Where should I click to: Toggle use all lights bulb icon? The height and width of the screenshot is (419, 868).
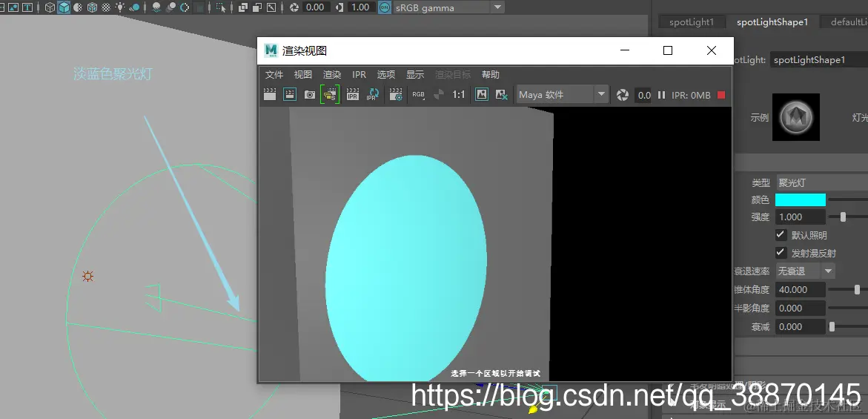coord(120,7)
